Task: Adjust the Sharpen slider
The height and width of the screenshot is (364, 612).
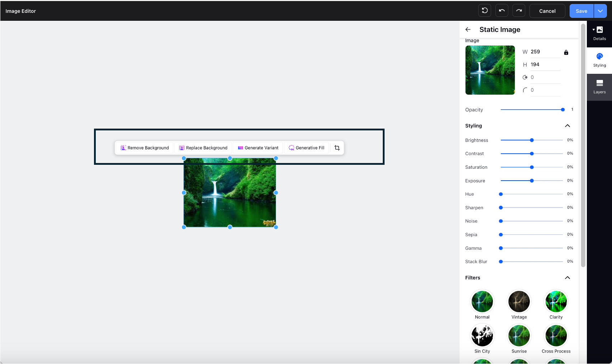Action: (532, 208)
